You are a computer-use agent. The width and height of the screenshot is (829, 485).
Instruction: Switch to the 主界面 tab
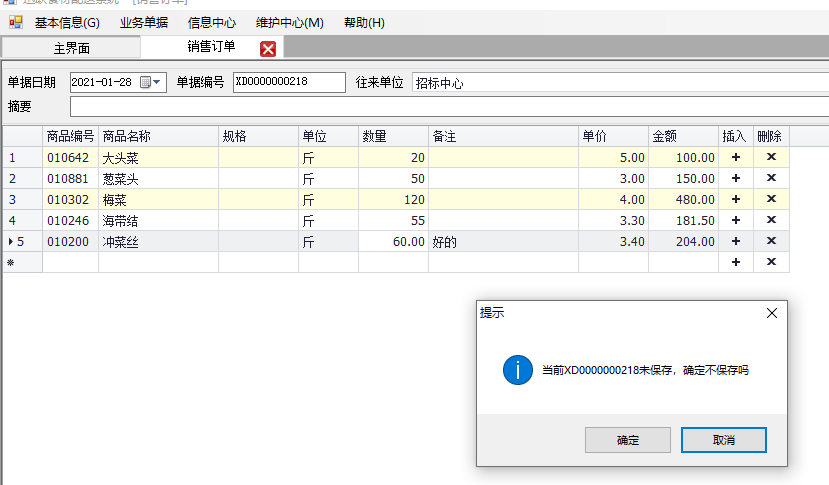[71, 48]
